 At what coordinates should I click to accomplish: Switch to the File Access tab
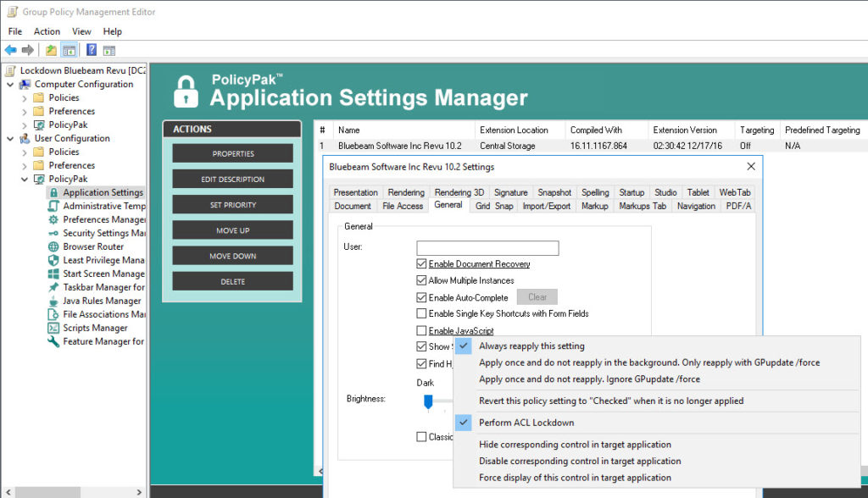(403, 206)
